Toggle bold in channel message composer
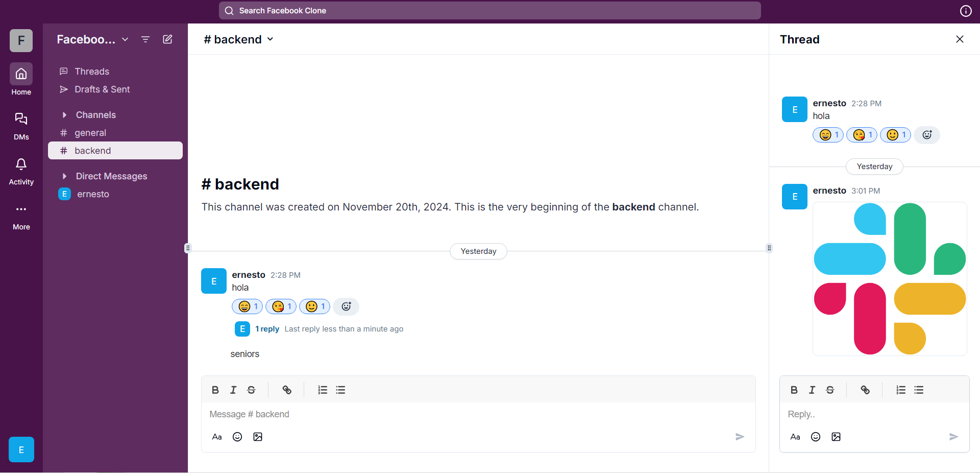This screenshot has height=473, width=980. coord(215,390)
